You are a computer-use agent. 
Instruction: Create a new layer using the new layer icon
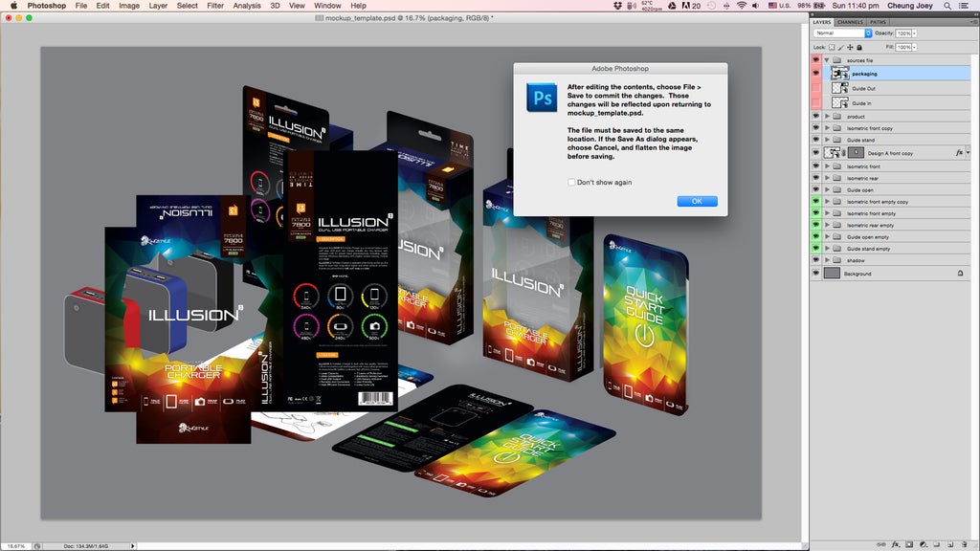950,543
